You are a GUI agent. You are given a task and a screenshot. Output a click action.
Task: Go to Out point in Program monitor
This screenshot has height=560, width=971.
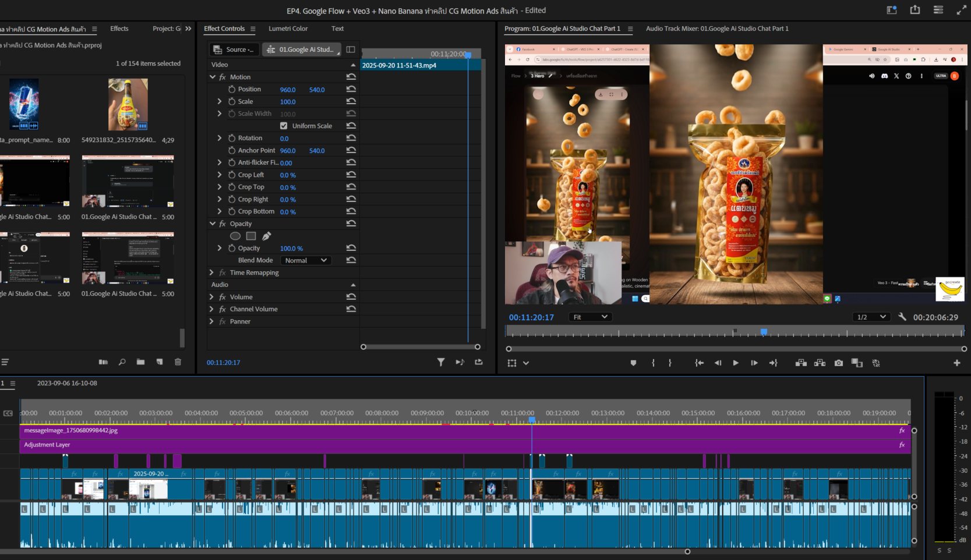coord(774,363)
